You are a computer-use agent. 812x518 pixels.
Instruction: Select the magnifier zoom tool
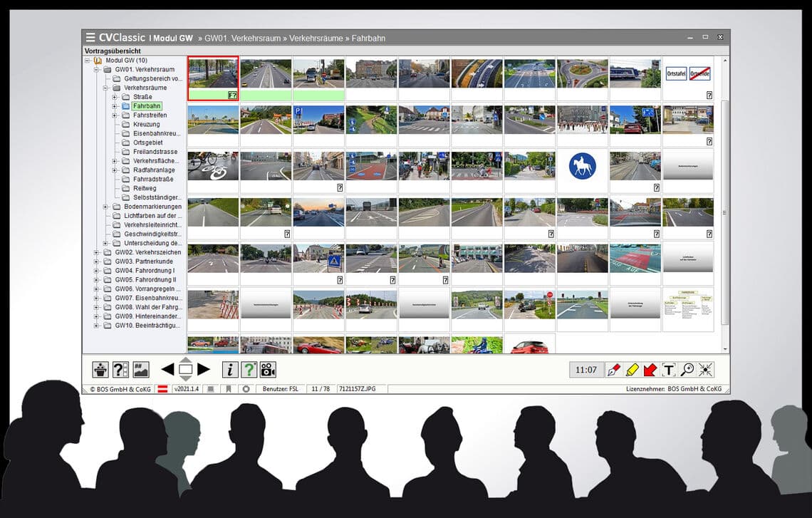687,370
